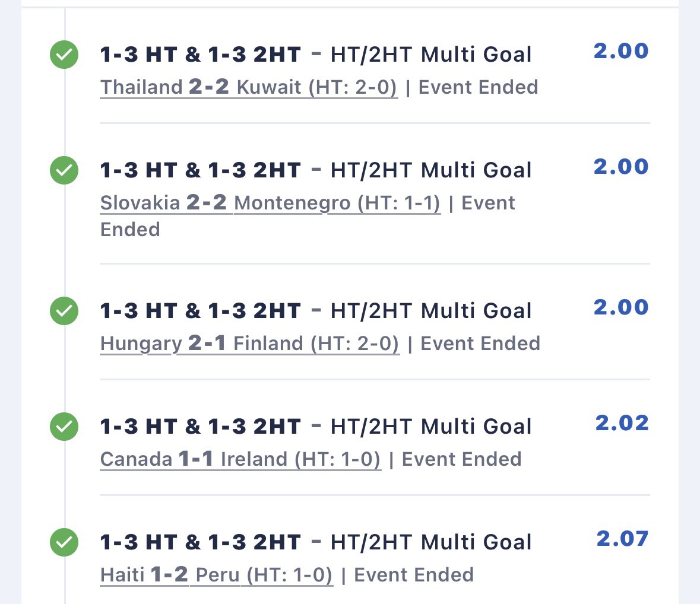Click the 2.02 odds value
700x604 pixels.
coord(622,423)
